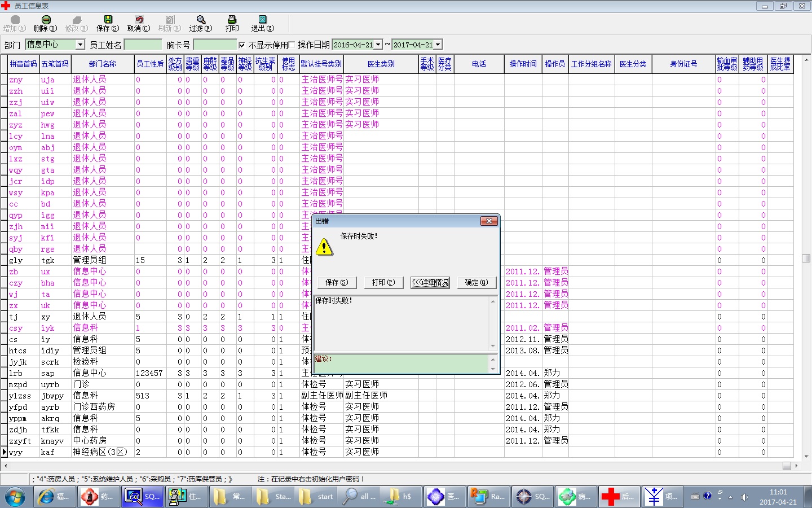Click the 删除(D) delete toolbar icon

(x=46, y=23)
